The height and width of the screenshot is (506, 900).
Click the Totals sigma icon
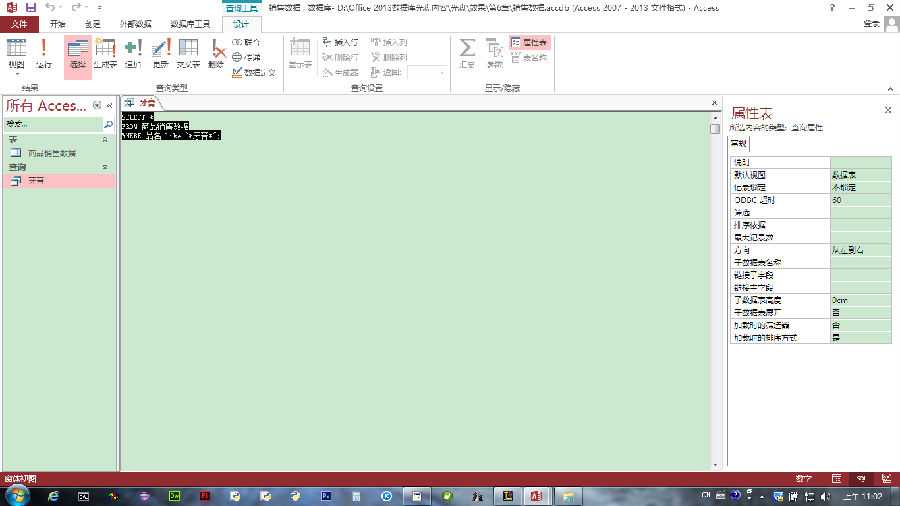click(467, 52)
